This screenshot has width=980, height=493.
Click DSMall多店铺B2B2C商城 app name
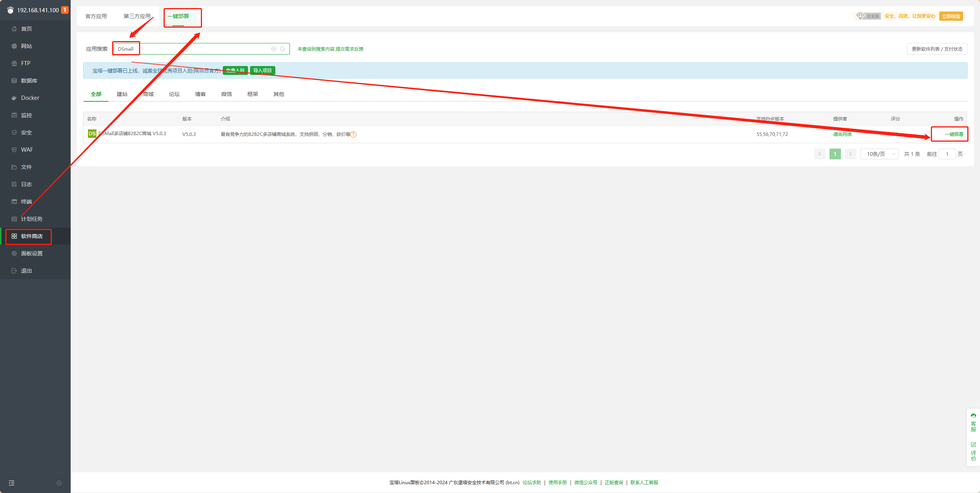pyautogui.click(x=132, y=134)
